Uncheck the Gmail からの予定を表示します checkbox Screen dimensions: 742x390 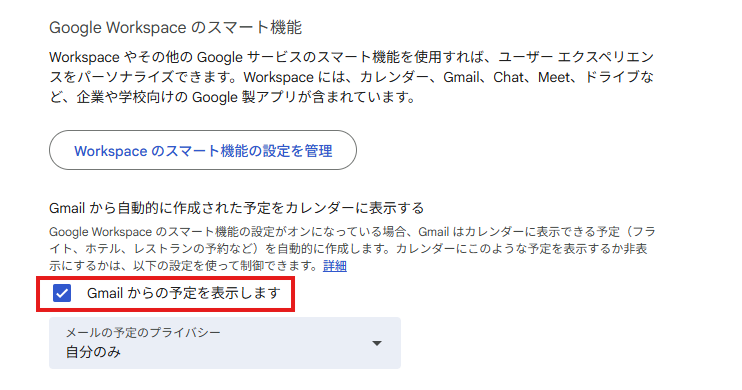(62, 293)
